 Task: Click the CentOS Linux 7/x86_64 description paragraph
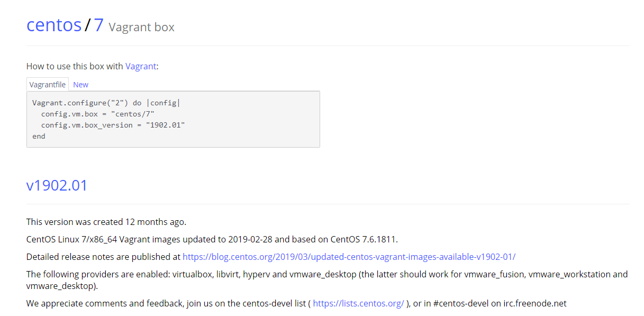tap(212, 239)
